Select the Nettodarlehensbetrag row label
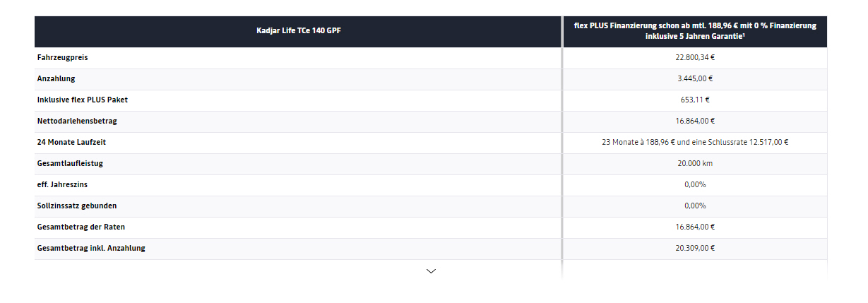Screen dimensions: 868x303 point(77,121)
